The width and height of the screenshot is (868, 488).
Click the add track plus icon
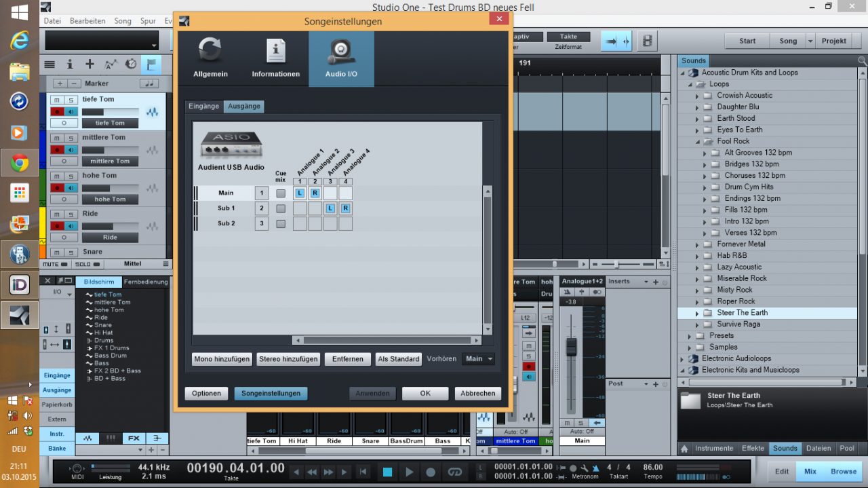90,64
